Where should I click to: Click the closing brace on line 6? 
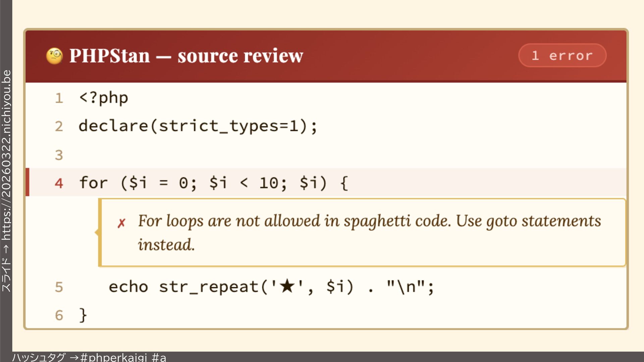pos(83,315)
